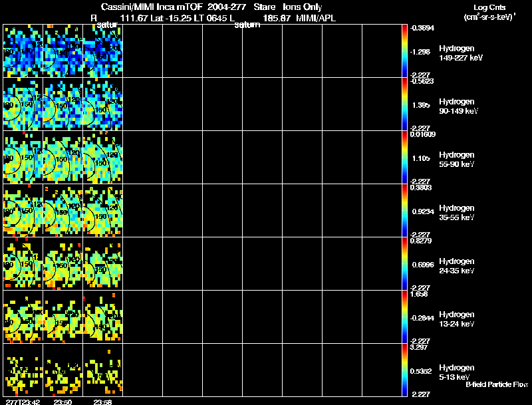The width and height of the screenshot is (532, 405).
Task: Click the 'Hydrogen 35-55 keV' label
Action: click(x=457, y=213)
